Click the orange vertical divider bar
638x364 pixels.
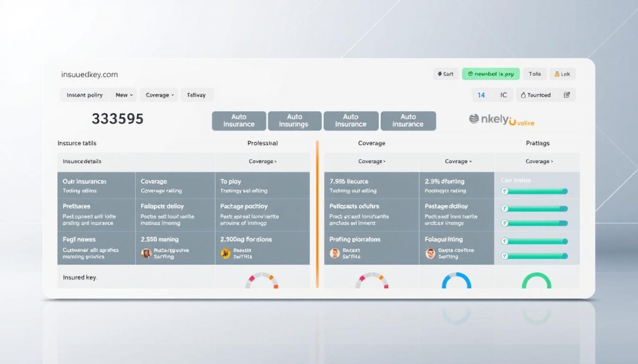[x=317, y=215]
